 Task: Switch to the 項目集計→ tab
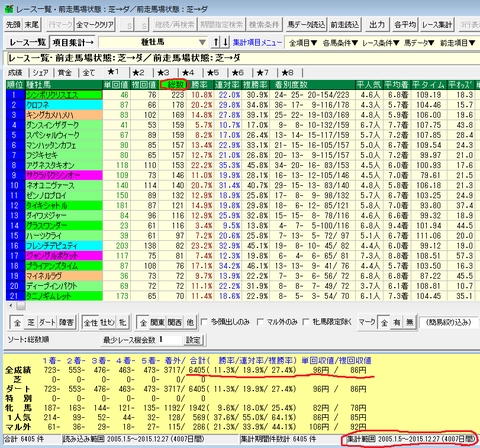coord(73,42)
